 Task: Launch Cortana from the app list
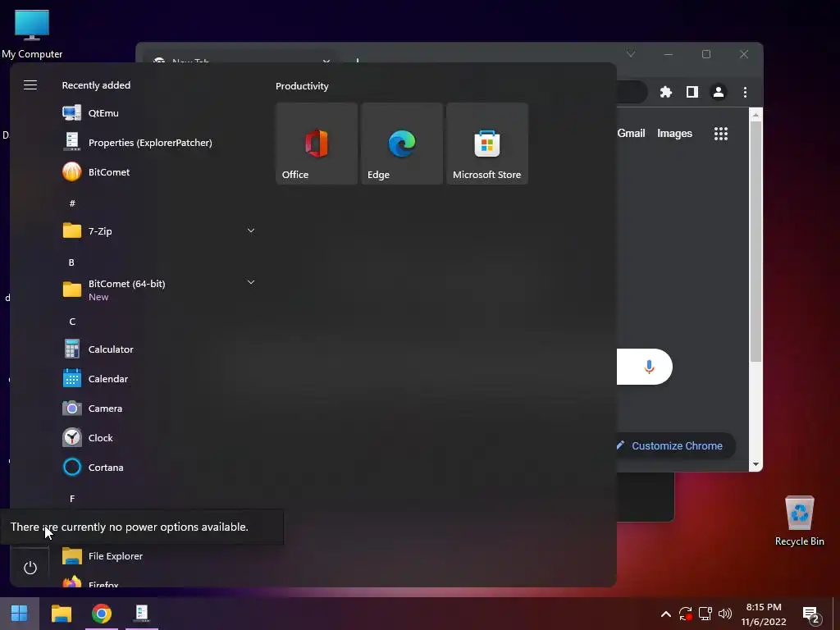tap(158, 467)
